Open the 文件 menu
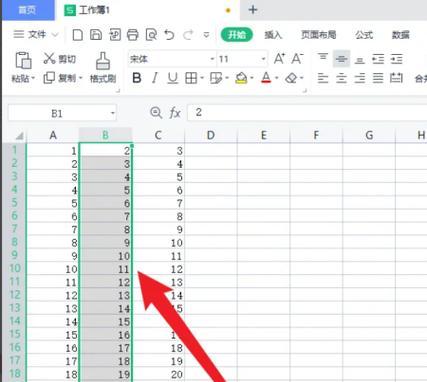The image size is (427, 382). click(x=36, y=34)
